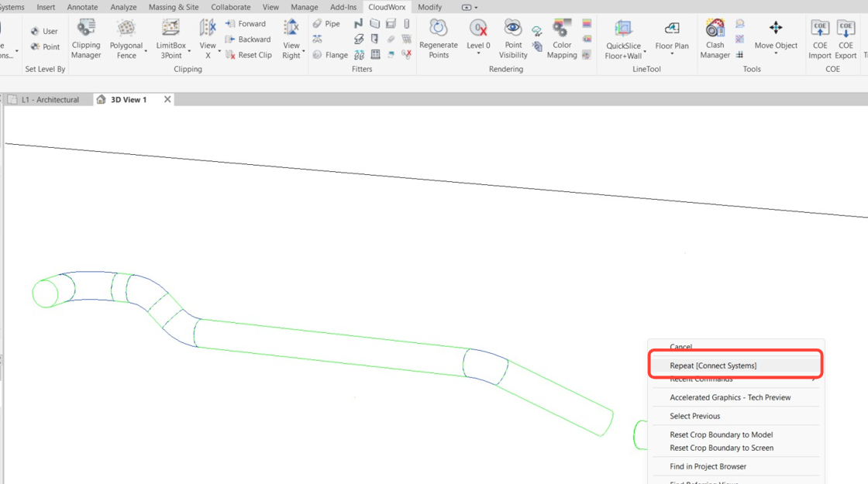This screenshot has height=484, width=868.
Task: Activate the Polygonal Fence tool
Action: coord(126,39)
